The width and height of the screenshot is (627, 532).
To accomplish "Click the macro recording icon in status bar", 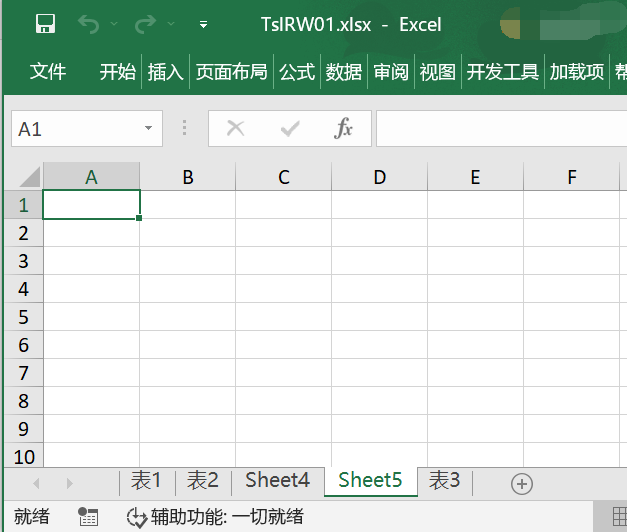I will tap(88, 517).
